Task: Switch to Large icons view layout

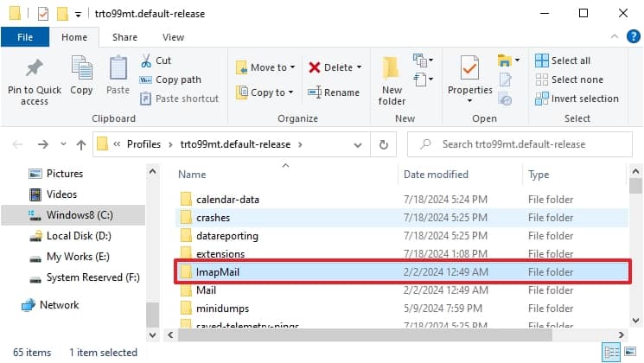Action: tap(630, 352)
